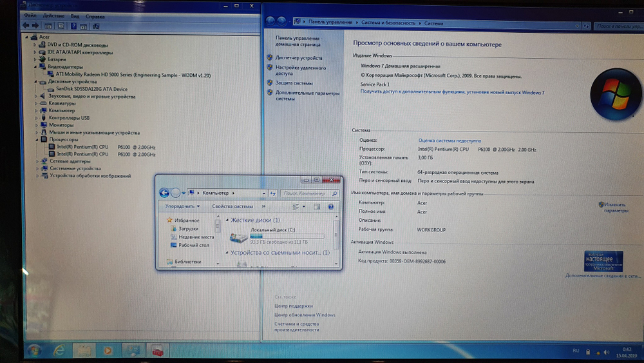Viewport: 644px width, 363px height.
Task: Click the Windows Start button
Action: click(x=33, y=350)
